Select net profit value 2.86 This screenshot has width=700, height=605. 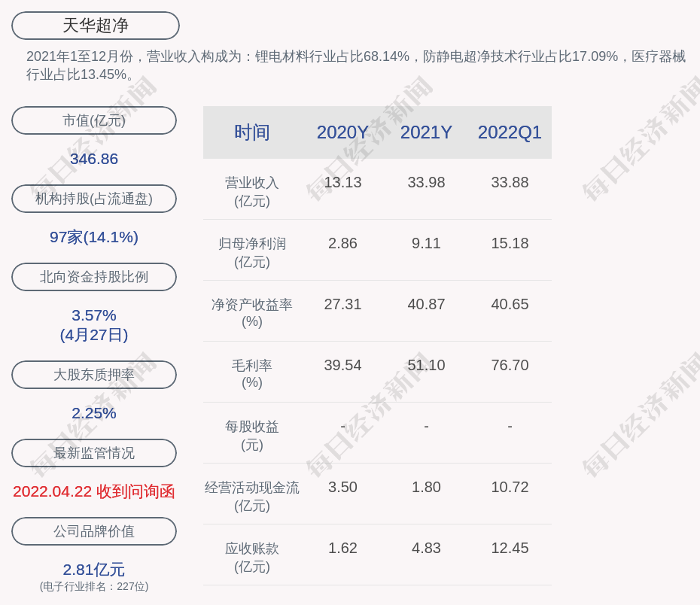pyautogui.click(x=343, y=244)
